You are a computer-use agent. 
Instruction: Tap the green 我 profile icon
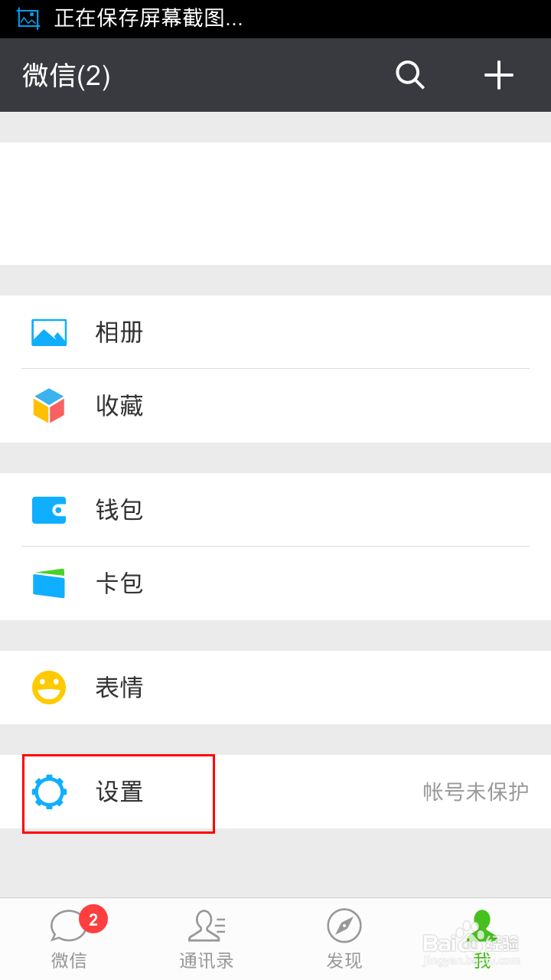point(482,926)
